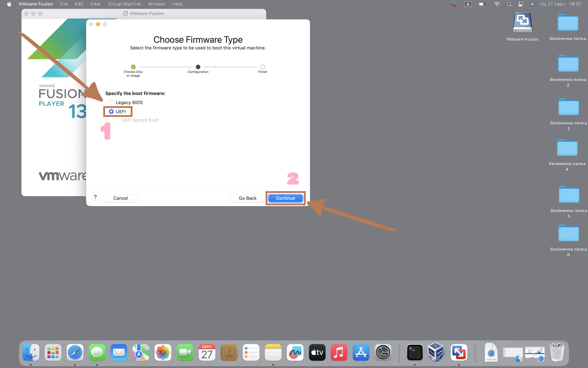
Task: Click the Configuration step indicator
Action: tap(198, 67)
